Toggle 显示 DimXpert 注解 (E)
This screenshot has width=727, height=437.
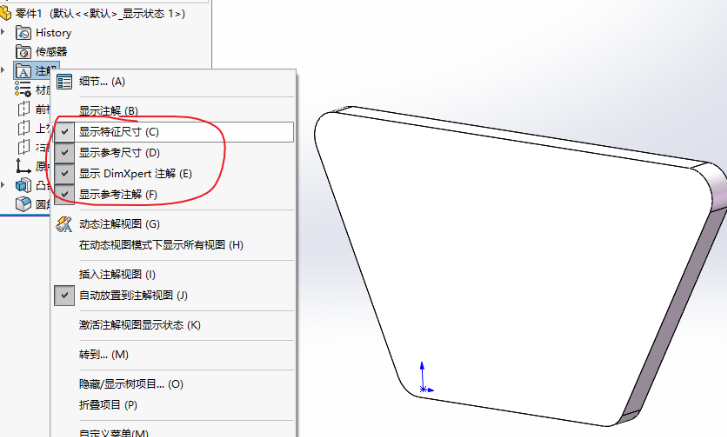point(64,173)
